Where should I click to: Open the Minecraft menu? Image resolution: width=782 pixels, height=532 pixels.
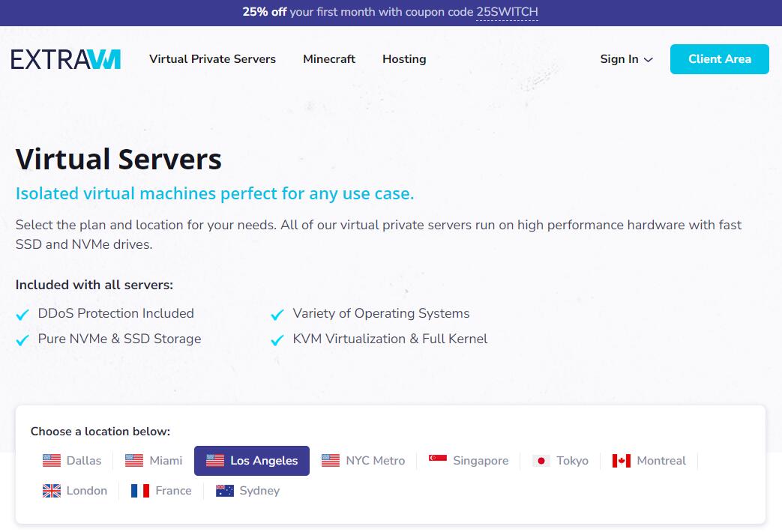(329, 59)
